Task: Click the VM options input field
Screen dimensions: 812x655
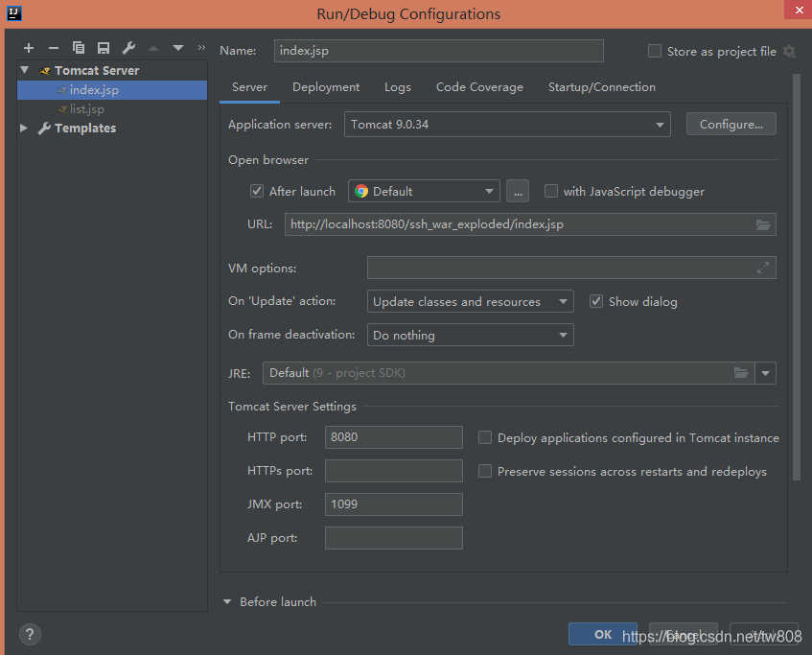Action: pyautogui.click(x=571, y=268)
